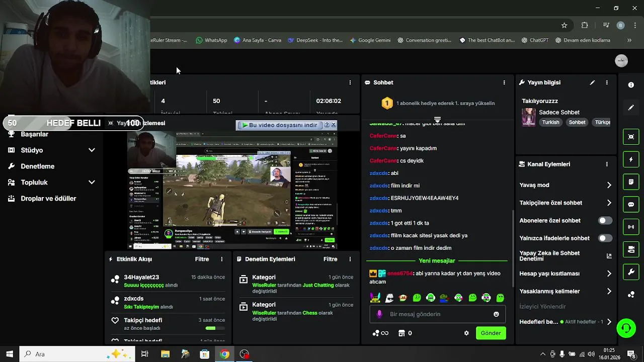This screenshot has width=644, height=362.
Task: Expand Takipçilere özel sohbet options
Action: (609, 203)
